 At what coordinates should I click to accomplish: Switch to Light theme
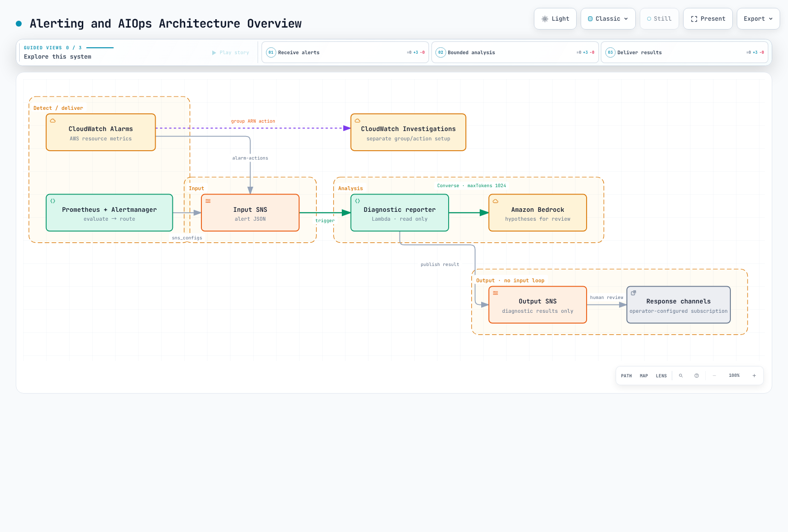point(555,19)
